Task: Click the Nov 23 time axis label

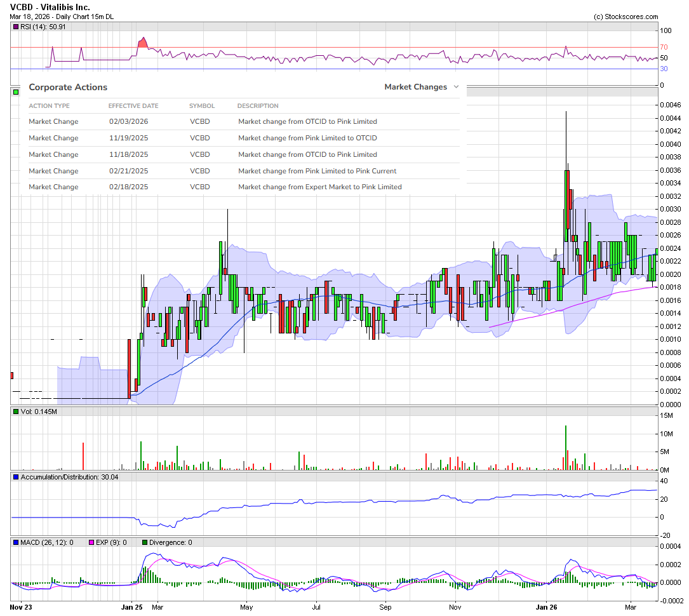Action: [x=21, y=607]
